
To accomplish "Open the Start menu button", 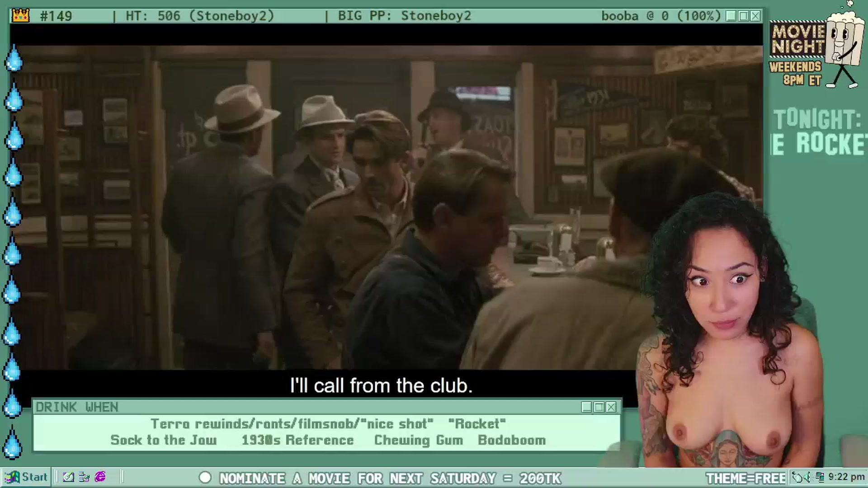I will pyautogui.click(x=26, y=477).
